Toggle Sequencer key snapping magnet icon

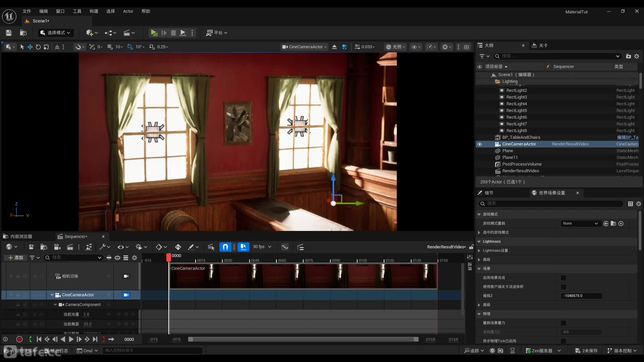coord(225,247)
